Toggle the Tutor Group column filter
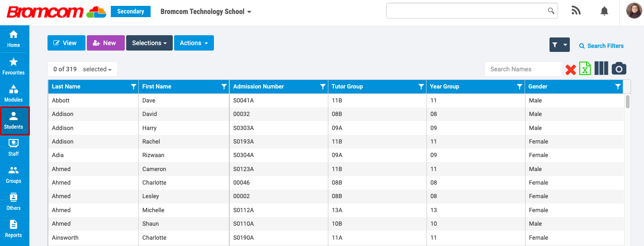 pos(421,87)
